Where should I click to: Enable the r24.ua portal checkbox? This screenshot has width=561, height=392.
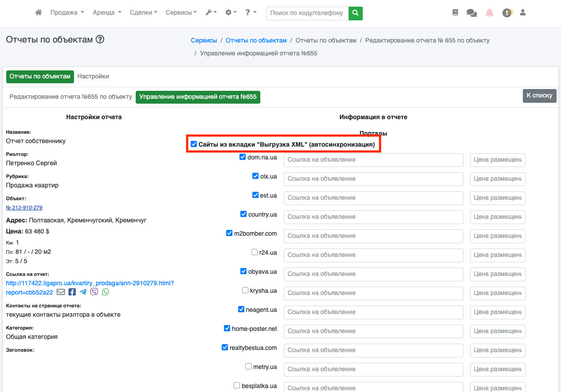(255, 252)
